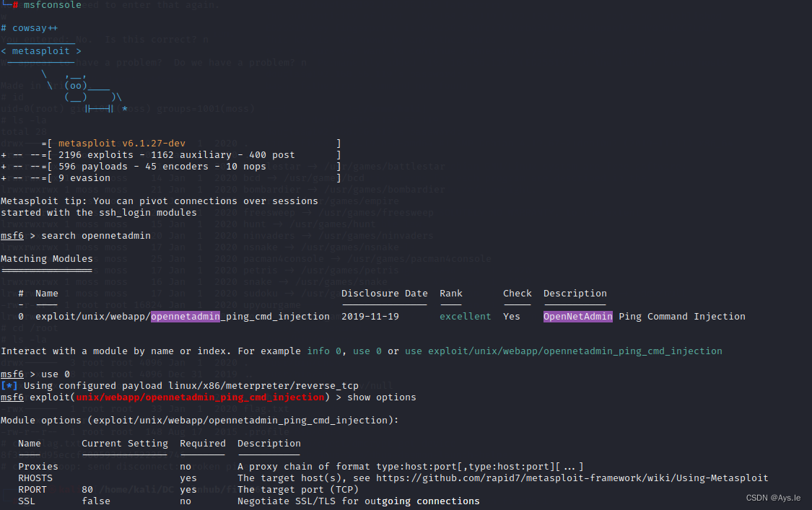Click 'info 0' in the interact hint

pyautogui.click(x=324, y=351)
